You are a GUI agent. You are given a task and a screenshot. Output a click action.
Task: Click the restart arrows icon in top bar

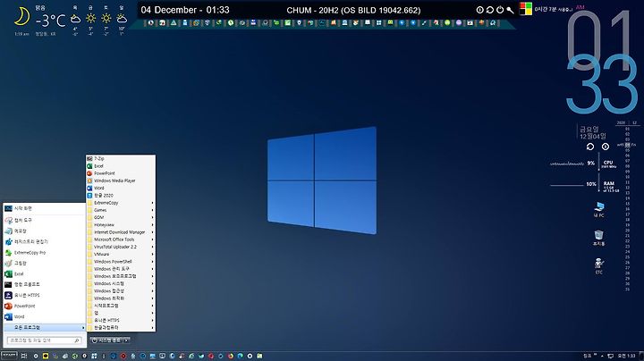tap(490, 10)
